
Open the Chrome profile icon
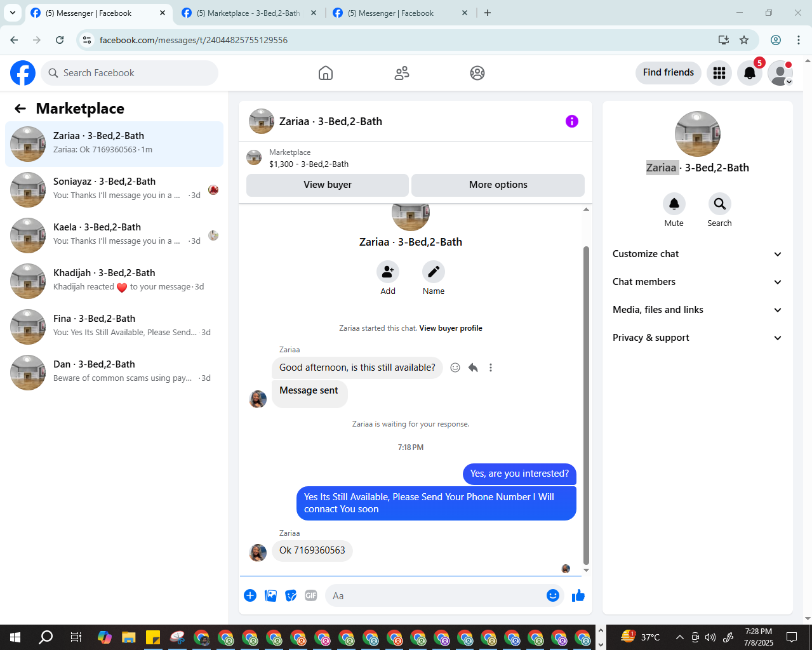point(776,40)
